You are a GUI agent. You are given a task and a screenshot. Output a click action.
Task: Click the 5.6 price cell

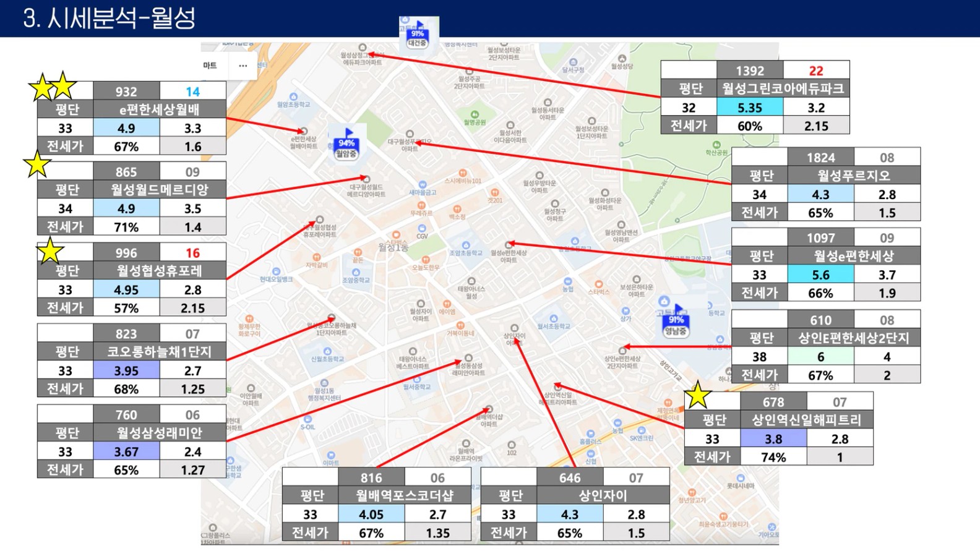pos(821,275)
